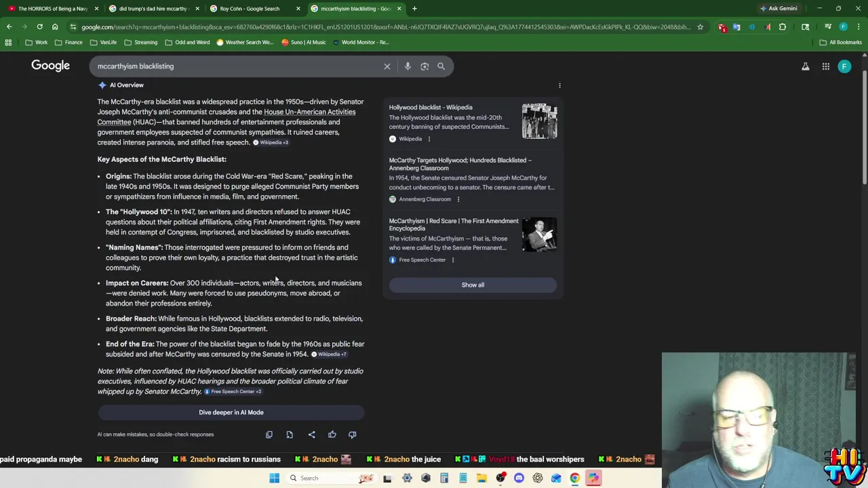Viewport: 868px width, 488px height.
Task: Open First Amendment Encyclopedia source link
Action: (454, 224)
